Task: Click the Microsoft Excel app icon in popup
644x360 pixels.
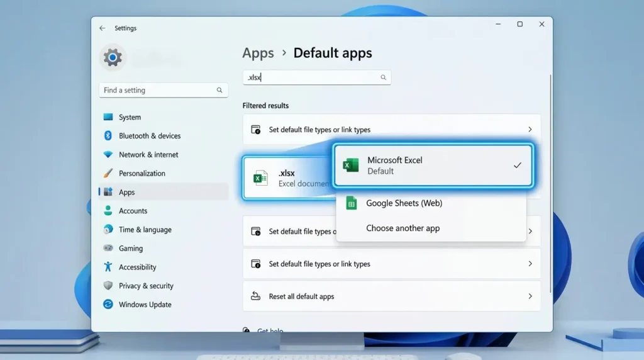Action: coord(351,165)
